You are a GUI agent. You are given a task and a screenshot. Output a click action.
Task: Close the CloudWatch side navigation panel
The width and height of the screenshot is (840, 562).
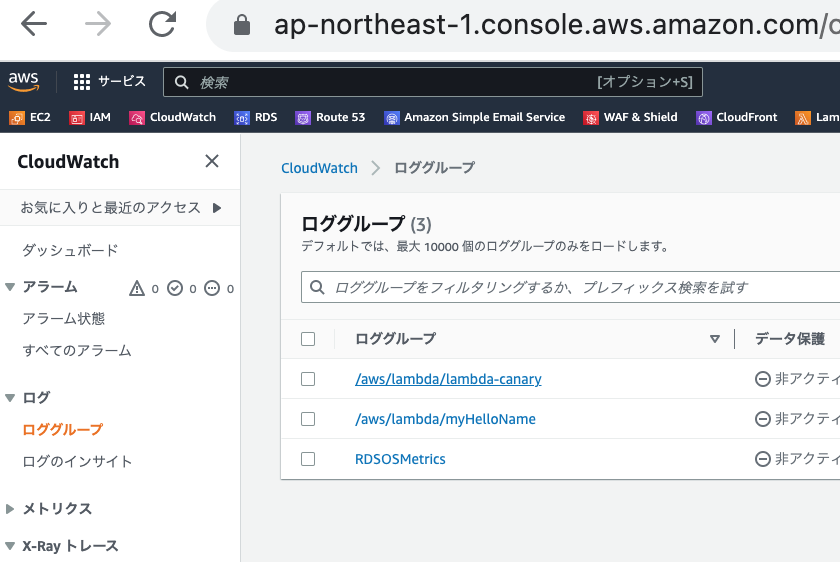click(x=212, y=161)
